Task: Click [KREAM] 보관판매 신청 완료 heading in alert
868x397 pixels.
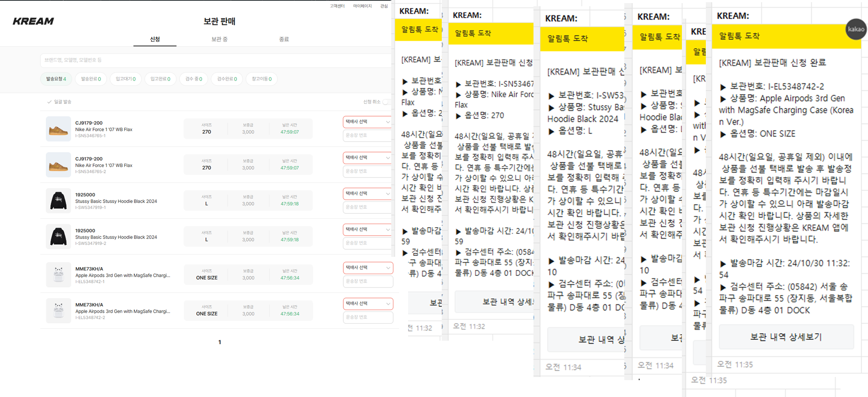Action: pyautogui.click(x=772, y=63)
